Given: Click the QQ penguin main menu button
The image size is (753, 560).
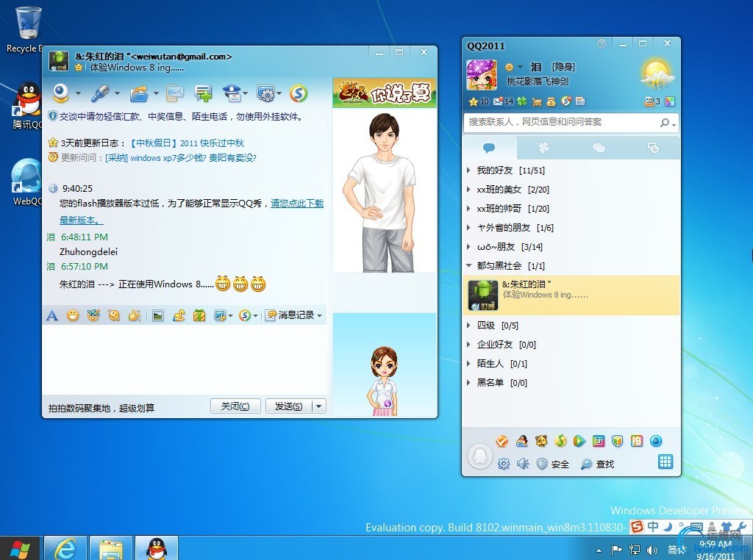Looking at the screenshot, I should tap(479, 456).
